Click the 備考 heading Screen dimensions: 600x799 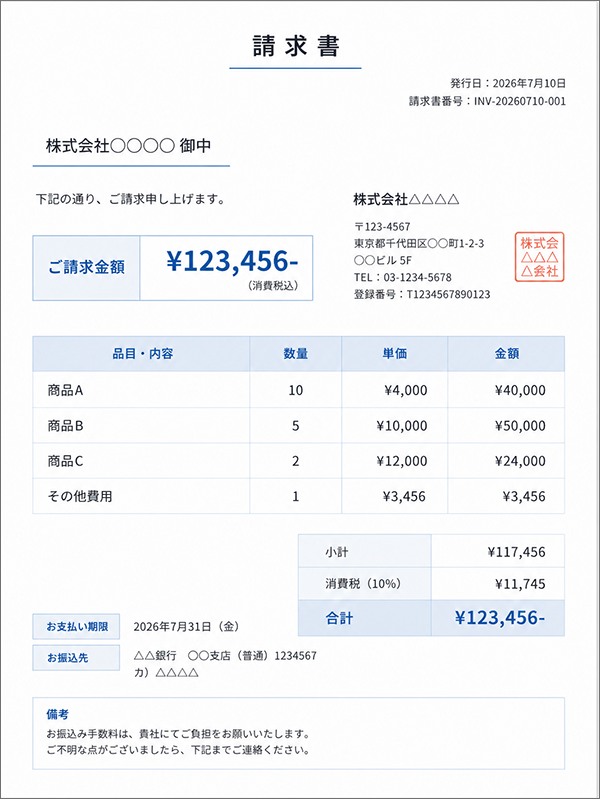coord(58,714)
